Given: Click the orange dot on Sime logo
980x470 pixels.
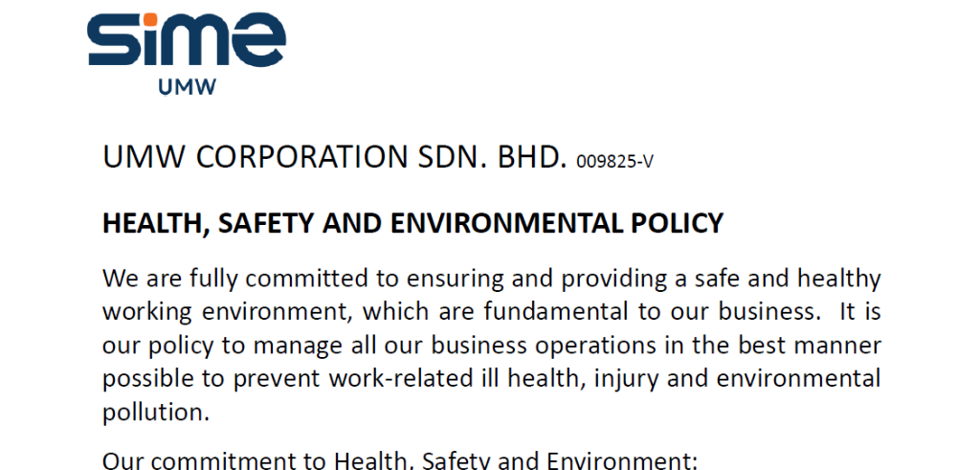Looking at the screenshot, I should [148, 18].
